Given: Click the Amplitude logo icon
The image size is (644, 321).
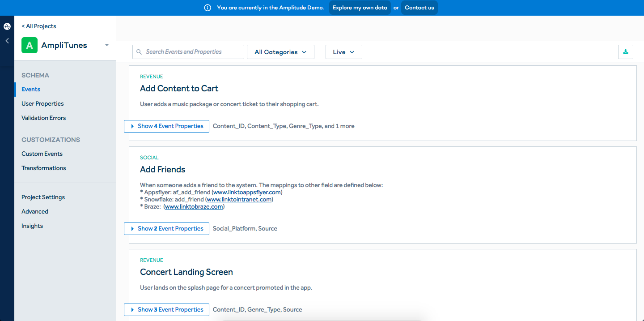Looking at the screenshot, I should [7, 26].
